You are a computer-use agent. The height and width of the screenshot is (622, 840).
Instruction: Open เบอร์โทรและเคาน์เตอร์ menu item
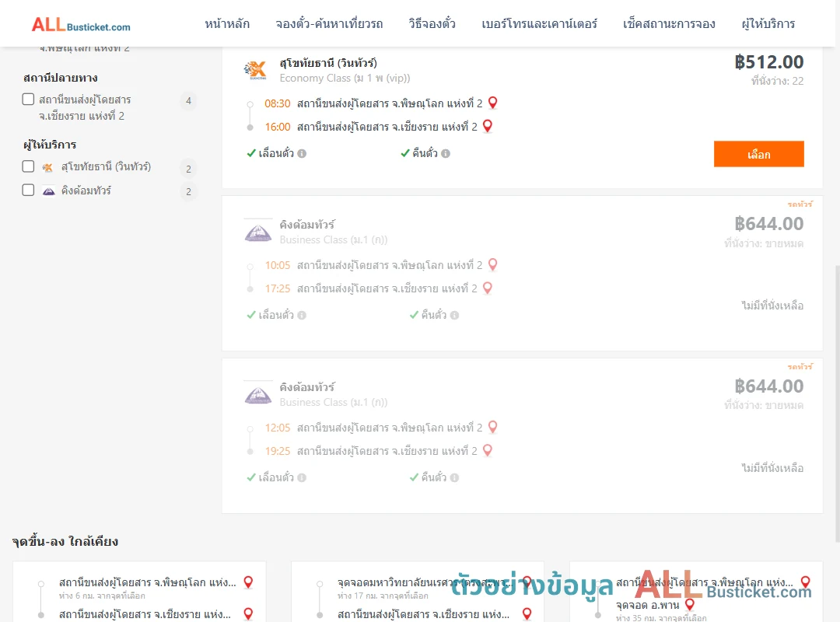tap(539, 23)
